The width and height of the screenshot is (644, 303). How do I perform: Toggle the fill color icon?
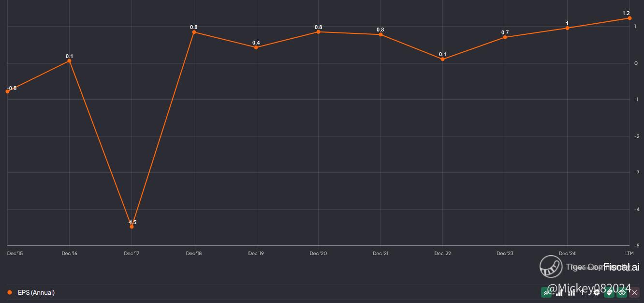point(609,292)
